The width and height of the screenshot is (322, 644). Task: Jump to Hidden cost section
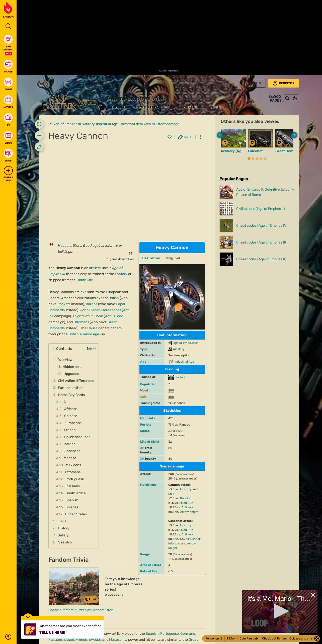(72, 367)
